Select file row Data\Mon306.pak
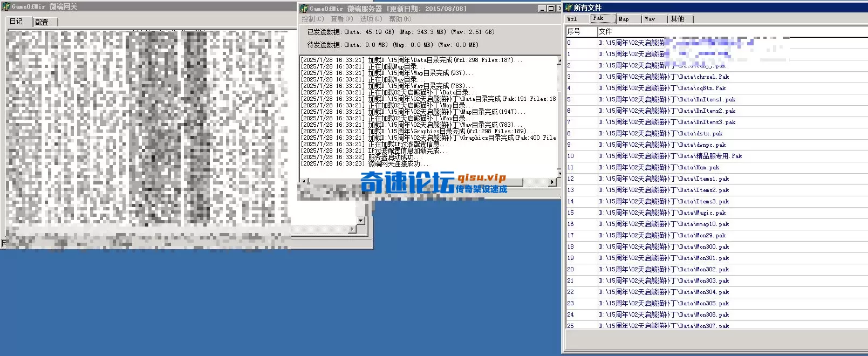Image resolution: width=868 pixels, height=356 pixels. [716, 314]
